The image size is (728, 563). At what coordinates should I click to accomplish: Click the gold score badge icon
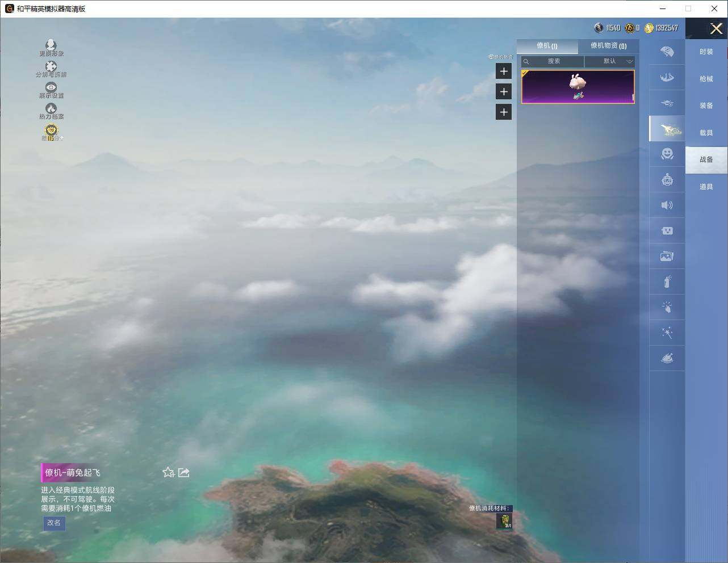click(52, 132)
